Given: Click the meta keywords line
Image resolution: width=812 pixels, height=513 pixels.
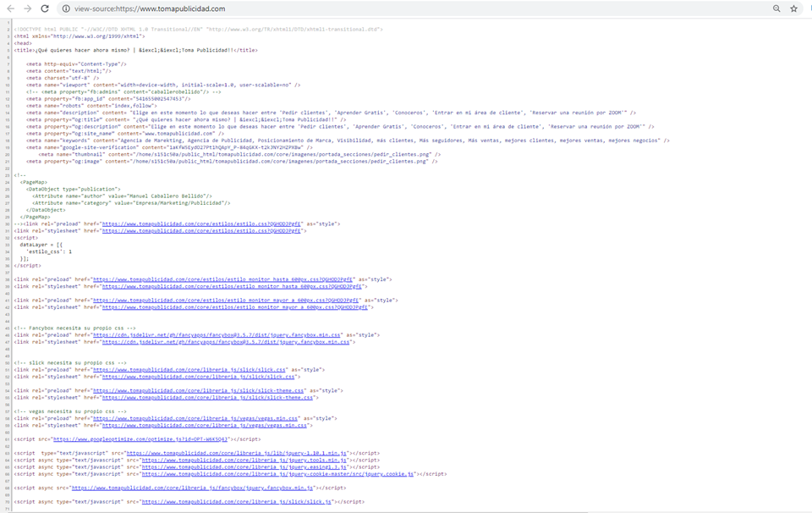Looking at the screenshot, I should pyautogui.click(x=348, y=141).
